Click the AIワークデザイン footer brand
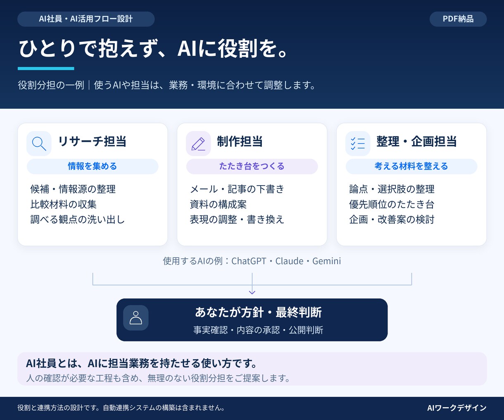 [x=457, y=408]
